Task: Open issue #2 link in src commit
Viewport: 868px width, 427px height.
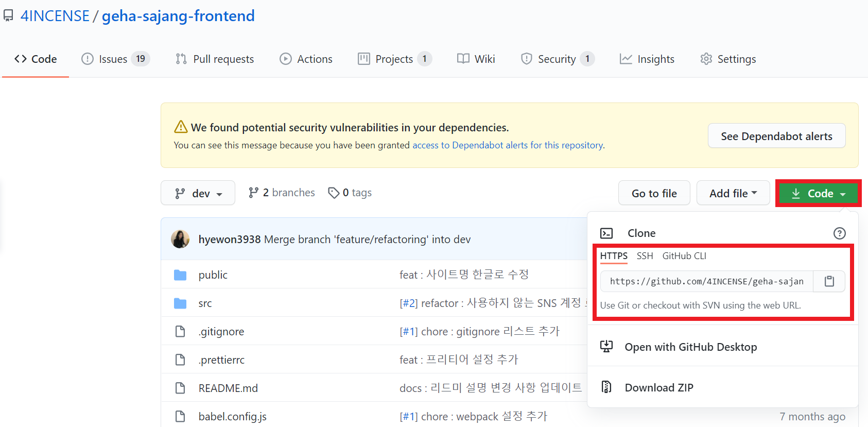Action: [x=409, y=303]
